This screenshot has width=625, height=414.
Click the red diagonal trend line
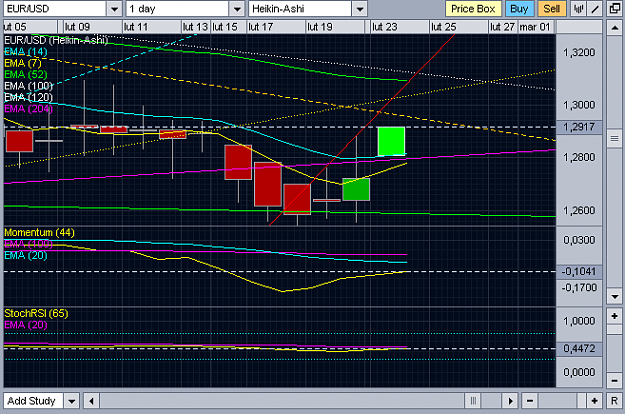(x=362, y=130)
